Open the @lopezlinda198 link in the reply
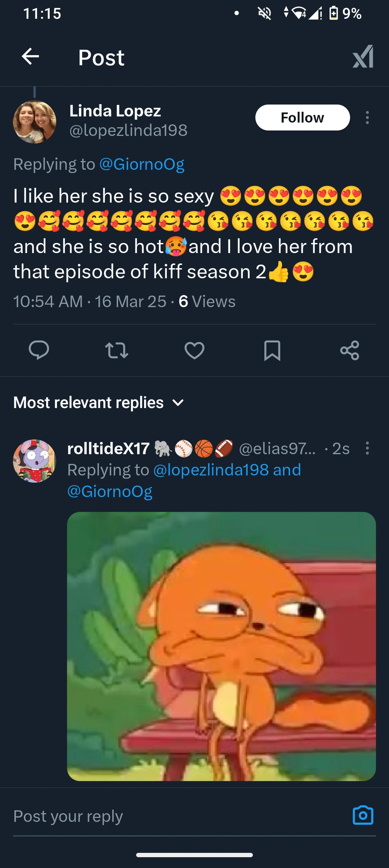The height and width of the screenshot is (868, 389). (x=211, y=470)
